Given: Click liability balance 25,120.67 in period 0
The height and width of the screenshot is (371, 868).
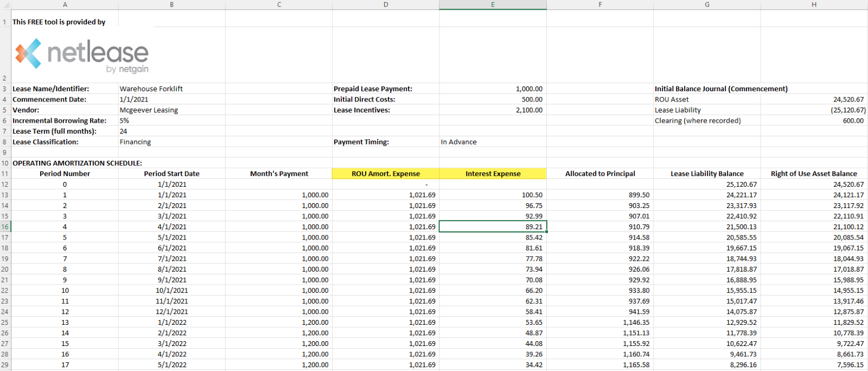Looking at the screenshot, I should (x=707, y=184).
